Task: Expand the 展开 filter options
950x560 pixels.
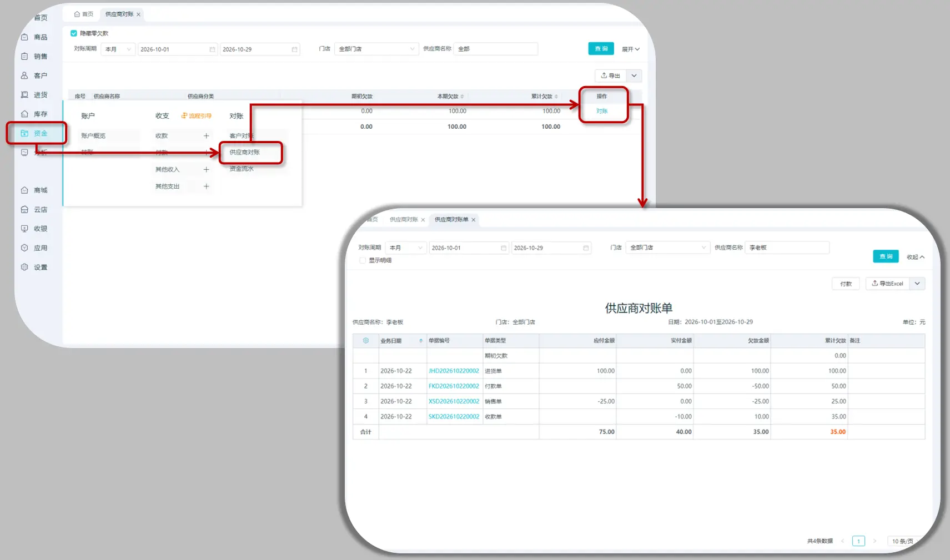Action: tap(631, 49)
